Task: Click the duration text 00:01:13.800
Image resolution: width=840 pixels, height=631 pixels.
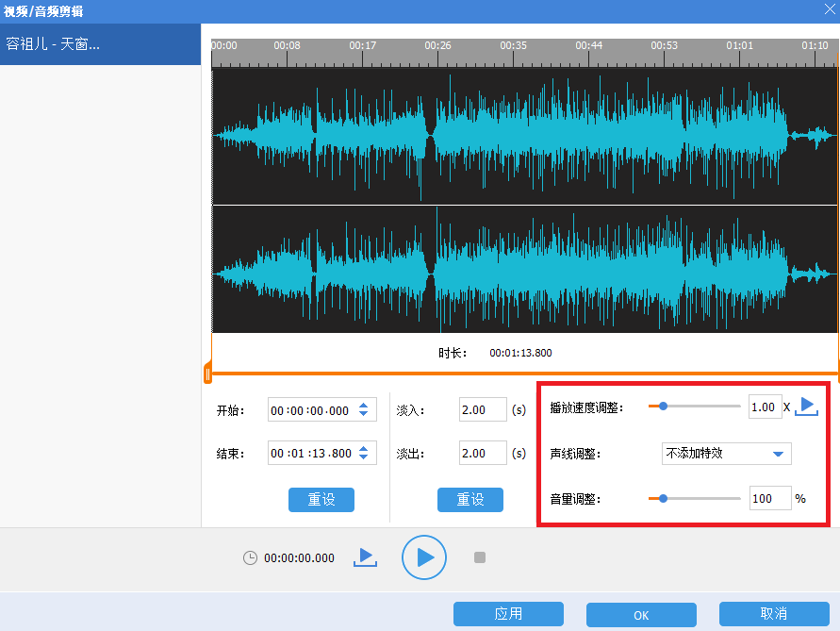Action: [x=520, y=353]
